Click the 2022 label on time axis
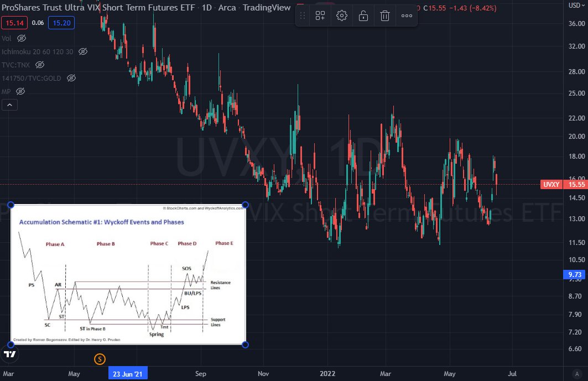 327,373
